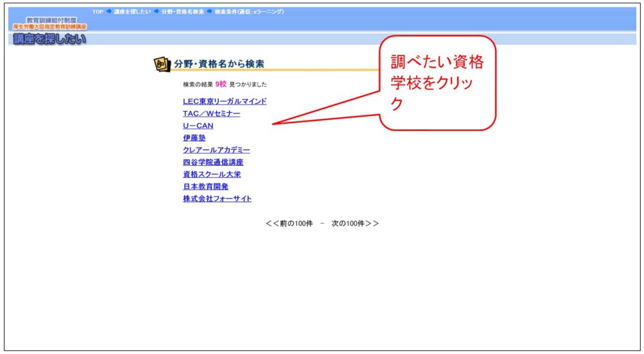
Task: Open the 日本教育開発 link
Action: click(x=205, y=186)
